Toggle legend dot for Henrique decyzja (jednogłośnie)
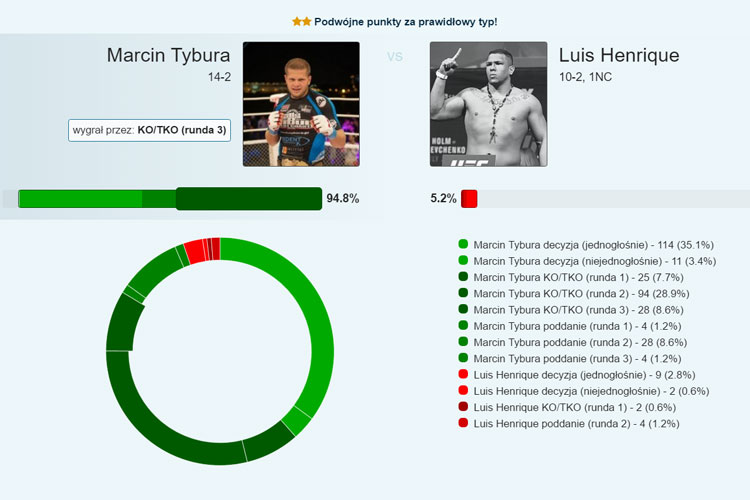 pos(463,374)
